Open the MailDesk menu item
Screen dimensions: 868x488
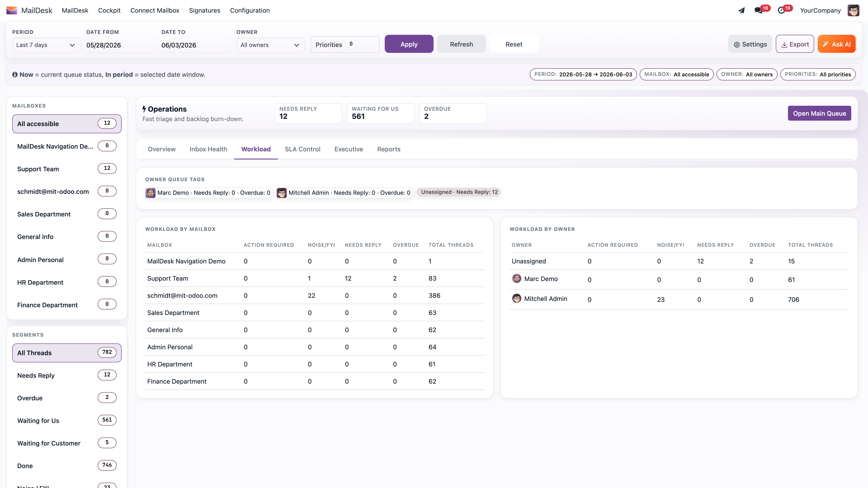(x=75, y=10)
